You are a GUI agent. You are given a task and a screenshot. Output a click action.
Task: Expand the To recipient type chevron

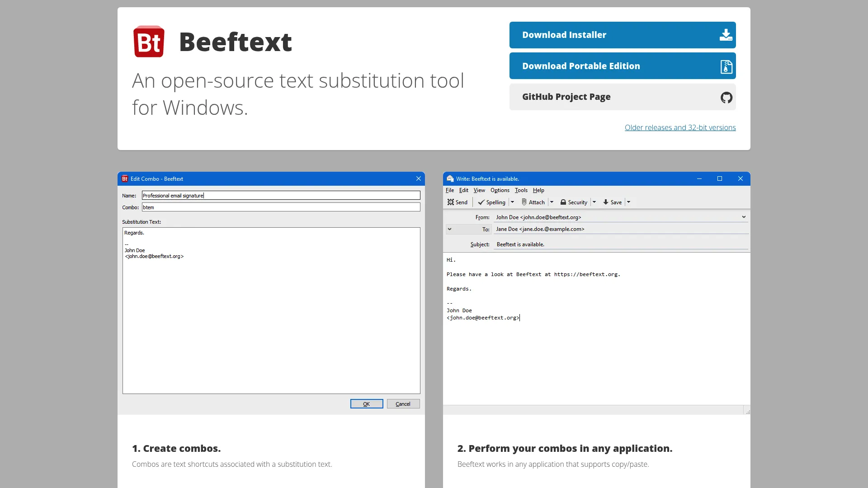tap(449, 229)
